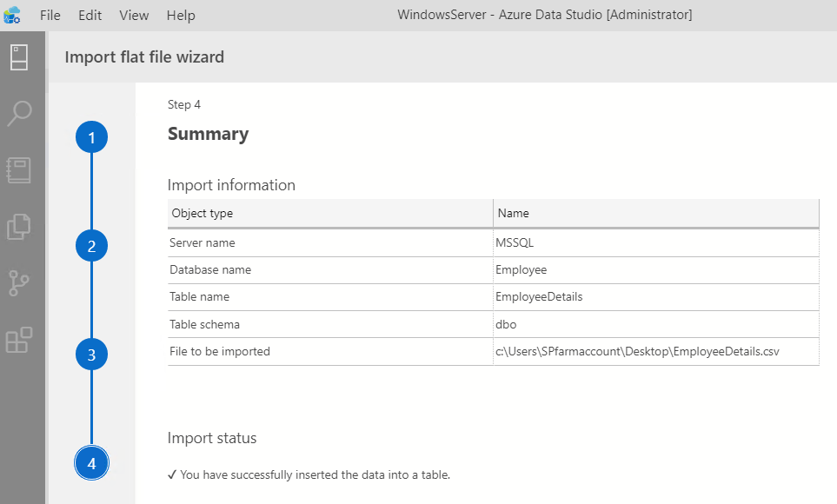Open the Help menu
This screenshot has height=504, width=837.
pos(181,16)
